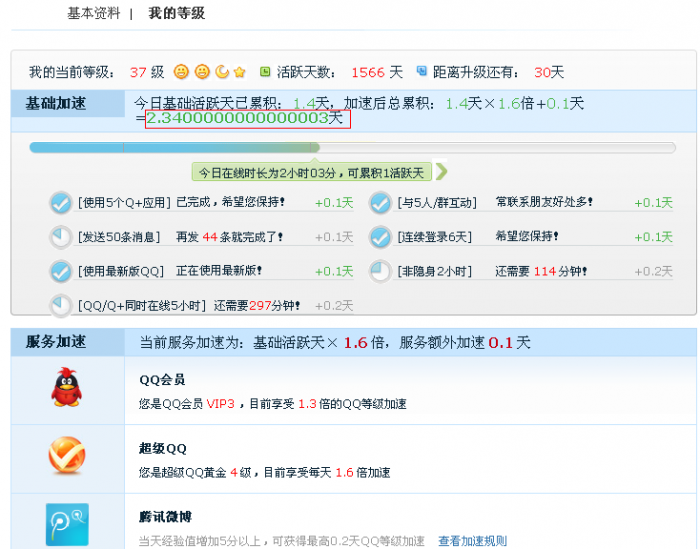700x549 pixels.
Task: Click the 还需要297分钟 text
Action: point(257,305)
